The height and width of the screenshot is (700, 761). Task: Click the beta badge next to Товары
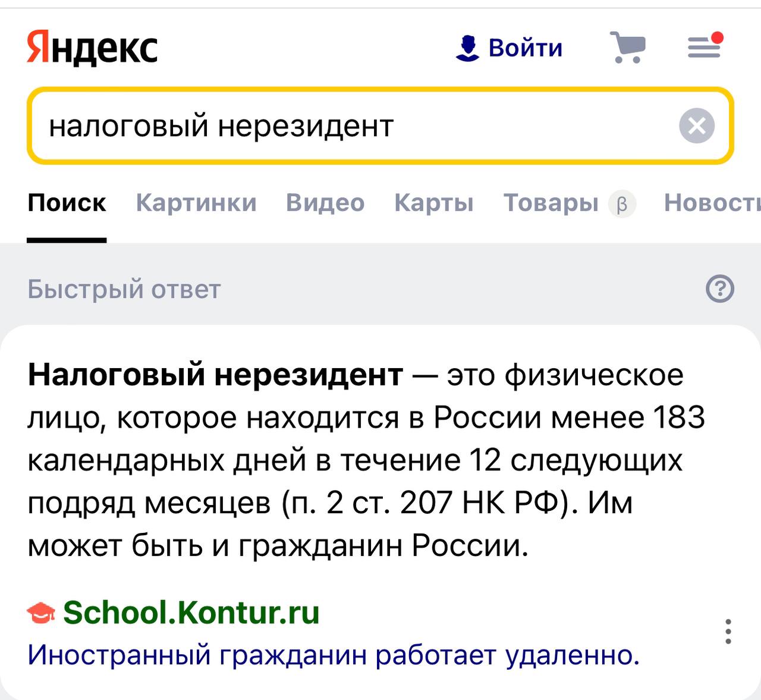[x=622, y=205]
